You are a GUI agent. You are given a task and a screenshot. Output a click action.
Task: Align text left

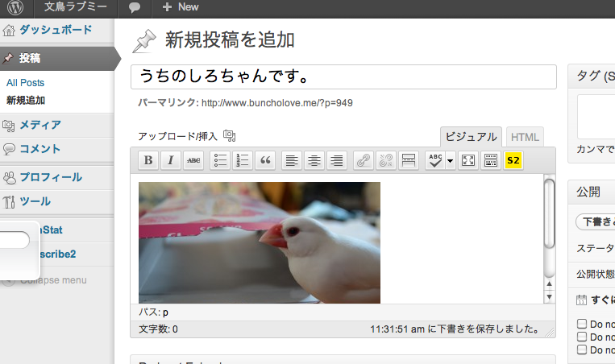292,160
